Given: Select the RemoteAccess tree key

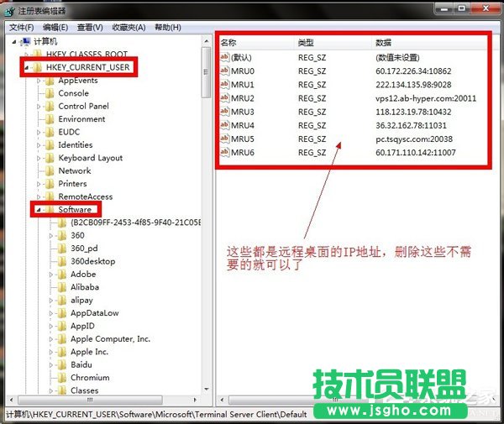Looking at the screenshot, I should point(86,196).
